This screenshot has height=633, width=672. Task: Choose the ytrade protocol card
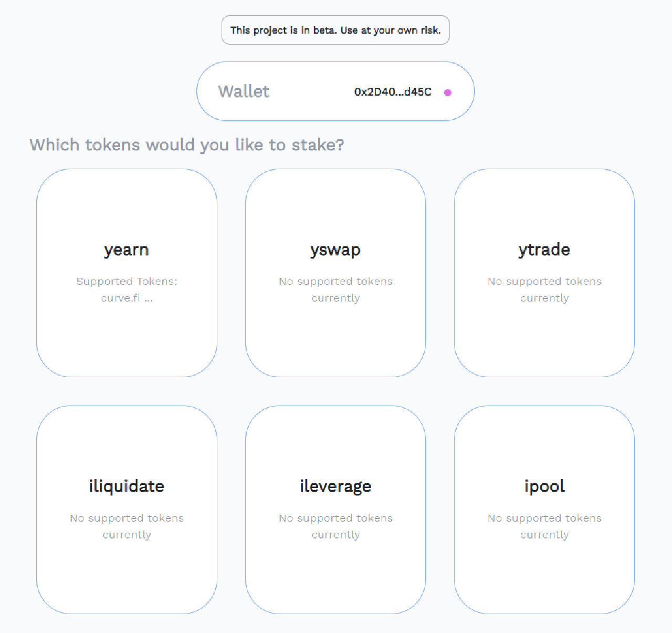pos(544,272)
